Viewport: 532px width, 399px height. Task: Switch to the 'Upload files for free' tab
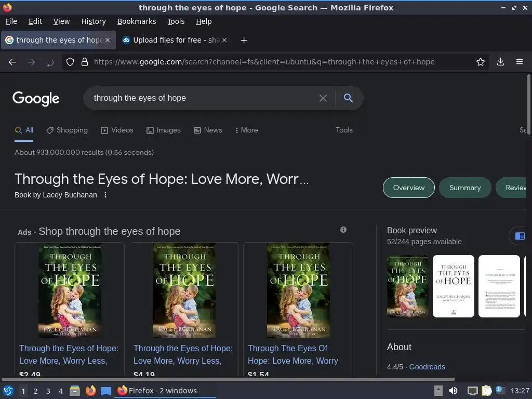click(x=175, y=40)
